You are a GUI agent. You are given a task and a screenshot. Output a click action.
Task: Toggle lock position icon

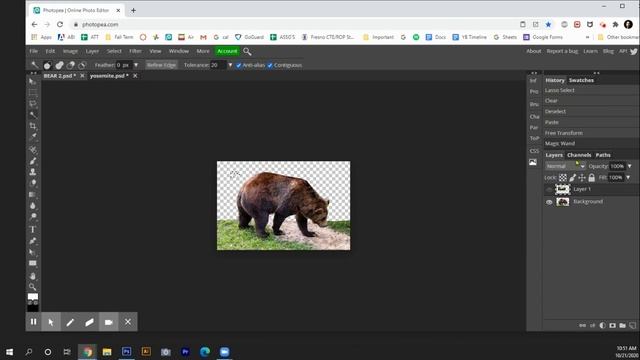pyautogui.click(x=582, y=178)
